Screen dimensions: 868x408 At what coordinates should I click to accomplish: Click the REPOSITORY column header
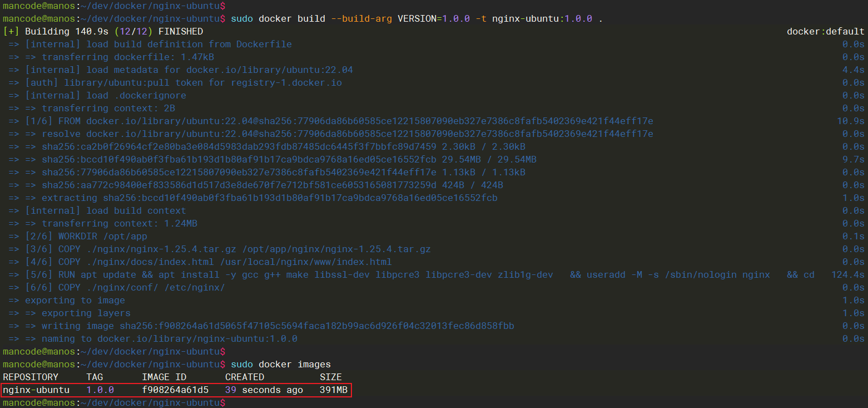point(31,377)
